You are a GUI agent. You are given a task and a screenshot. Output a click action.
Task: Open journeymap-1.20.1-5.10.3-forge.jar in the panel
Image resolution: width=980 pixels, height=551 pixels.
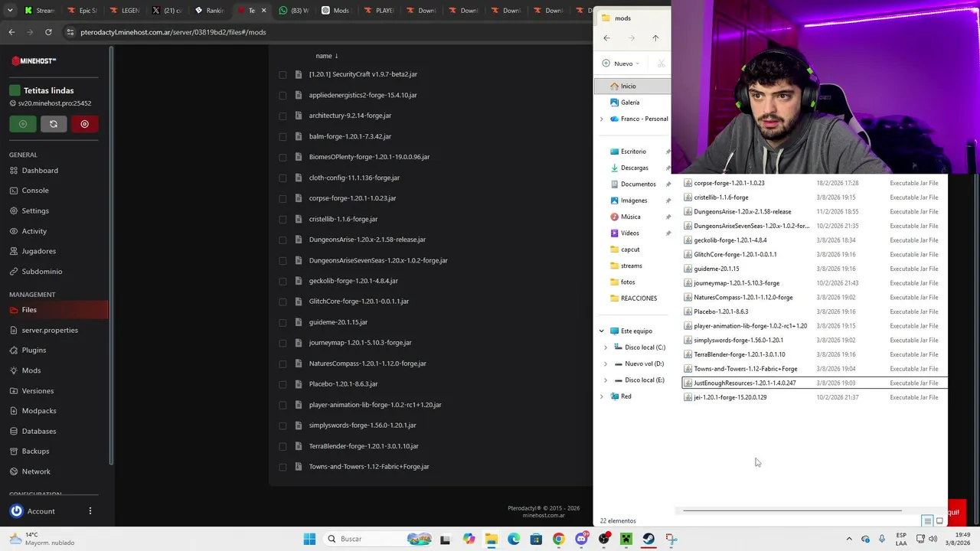click(x=361, y=343)
